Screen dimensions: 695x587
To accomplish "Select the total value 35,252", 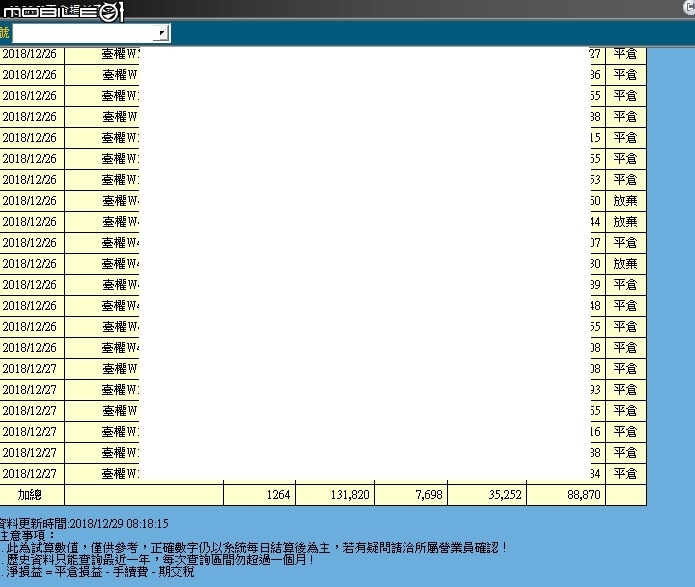I will (505, 495).
